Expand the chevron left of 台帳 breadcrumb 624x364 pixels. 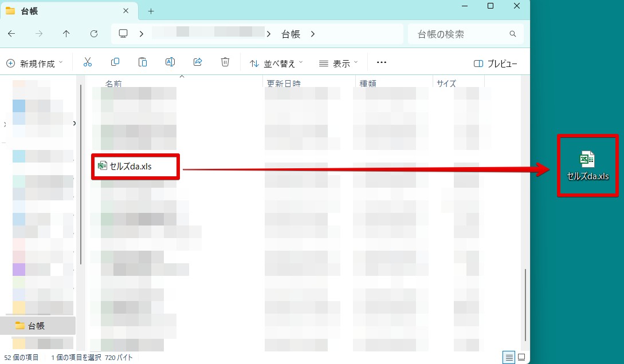[x=269, y=34]
